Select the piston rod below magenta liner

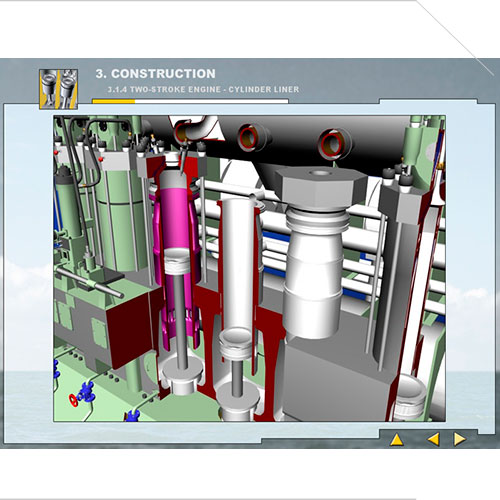[180, 320]
